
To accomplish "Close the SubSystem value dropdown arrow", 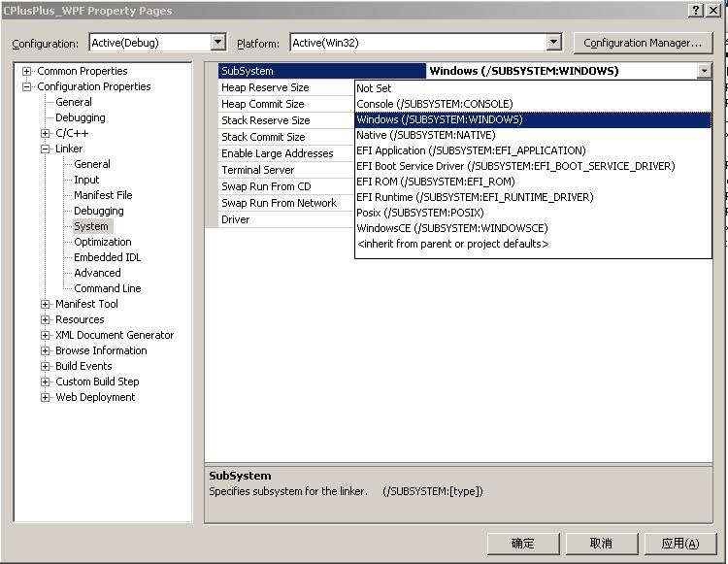I will tap(705, 71).
